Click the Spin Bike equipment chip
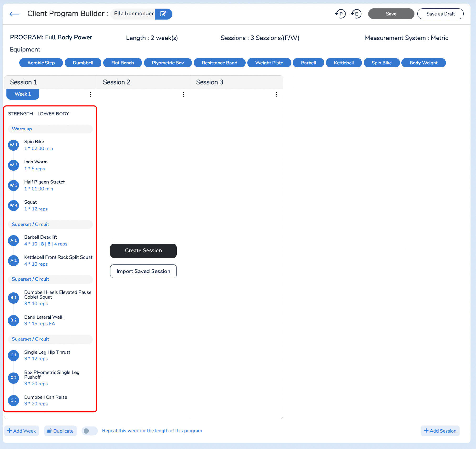 [x=382, y=63]
